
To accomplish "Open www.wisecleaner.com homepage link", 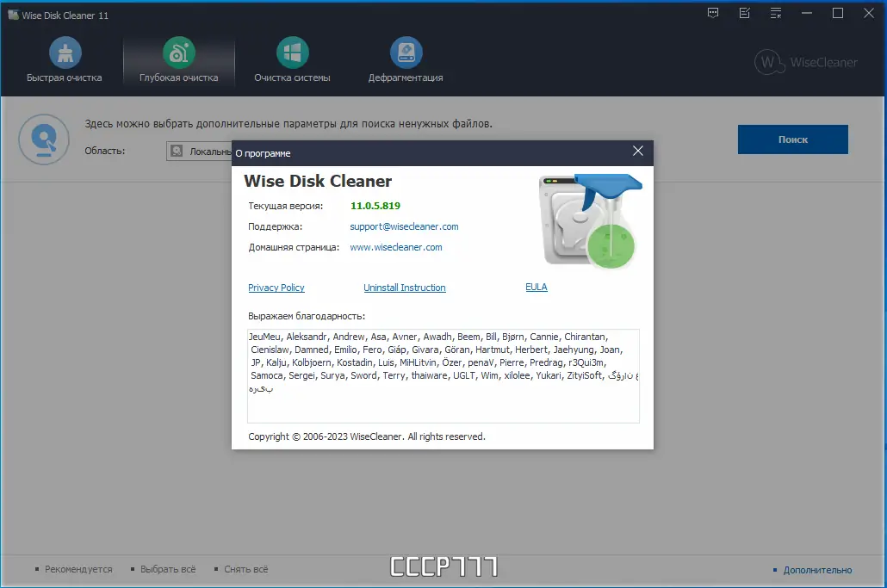I will (396, 247).
